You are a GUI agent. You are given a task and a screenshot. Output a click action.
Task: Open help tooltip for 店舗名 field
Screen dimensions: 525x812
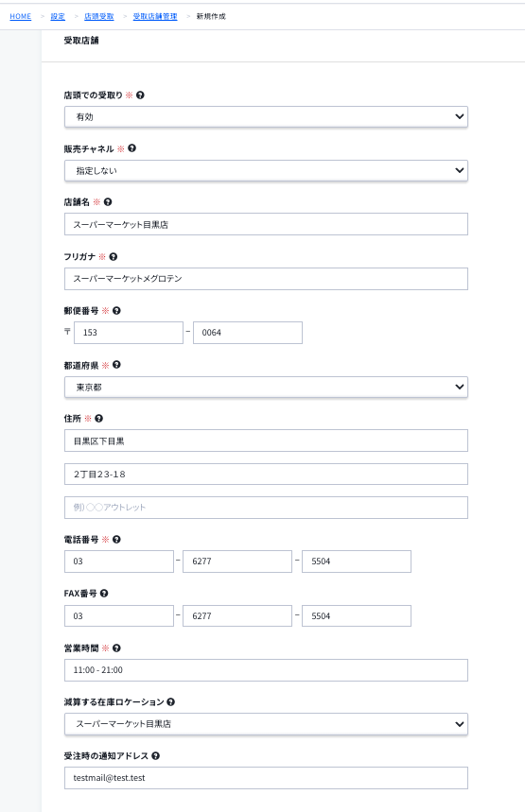tap(108, 202)
